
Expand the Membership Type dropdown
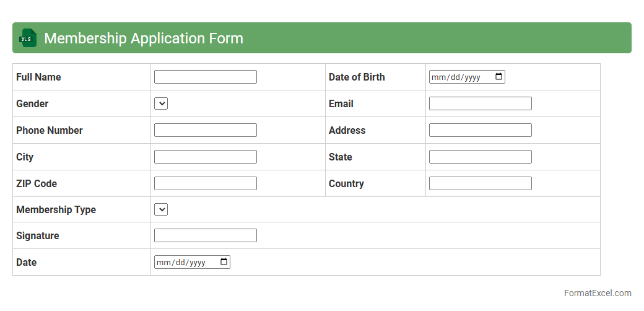pos(161,209)
